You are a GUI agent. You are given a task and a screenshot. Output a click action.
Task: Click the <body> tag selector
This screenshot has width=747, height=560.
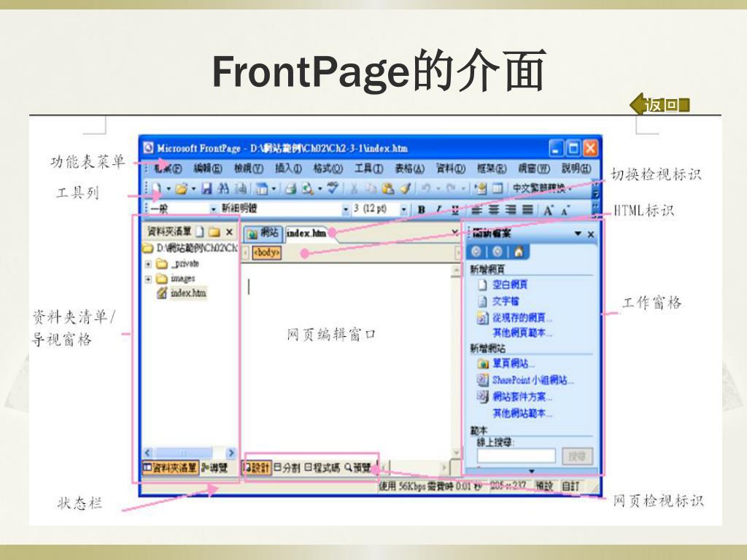(267, 252)
